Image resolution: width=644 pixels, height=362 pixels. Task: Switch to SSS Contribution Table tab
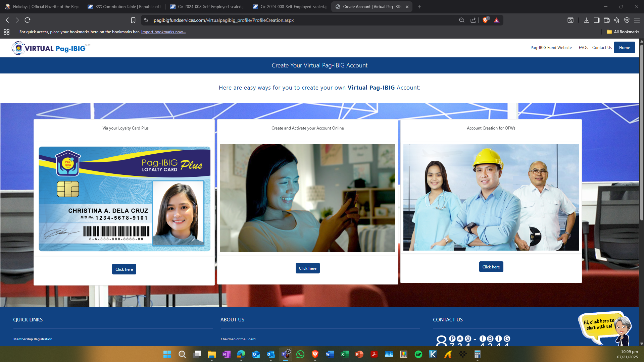pos(125,7)
